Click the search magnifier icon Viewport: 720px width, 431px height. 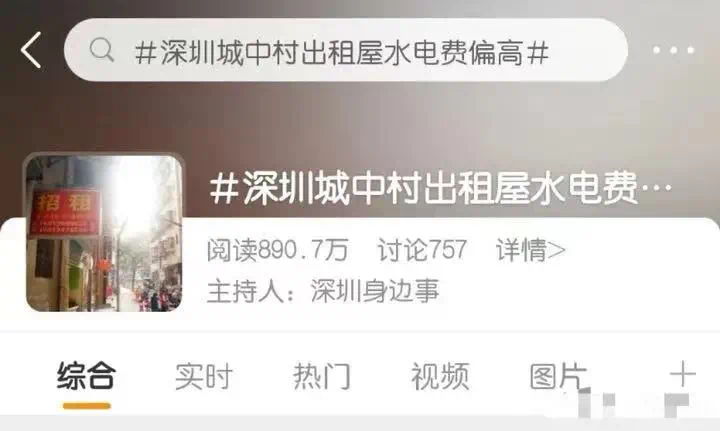102,50
